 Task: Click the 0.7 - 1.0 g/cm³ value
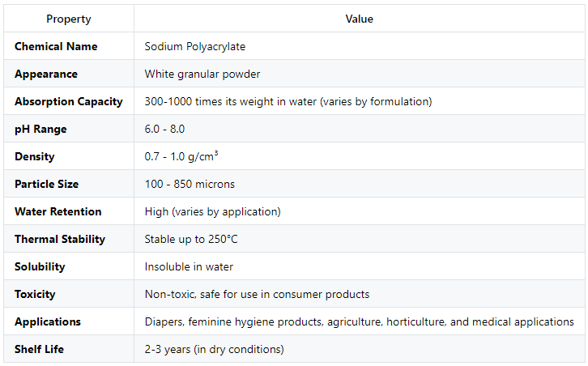[x=181, y=156]
